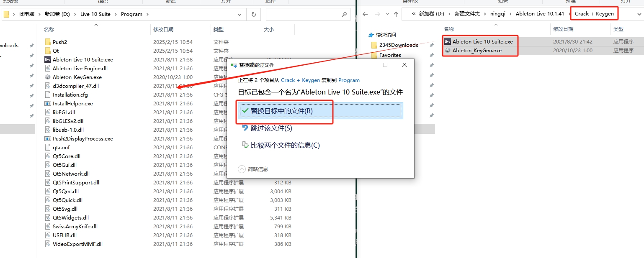This screenshot has height=258, width=644.
Task: Navigate to 此电脑 in the breadcrumb
Action: [27, 14]
